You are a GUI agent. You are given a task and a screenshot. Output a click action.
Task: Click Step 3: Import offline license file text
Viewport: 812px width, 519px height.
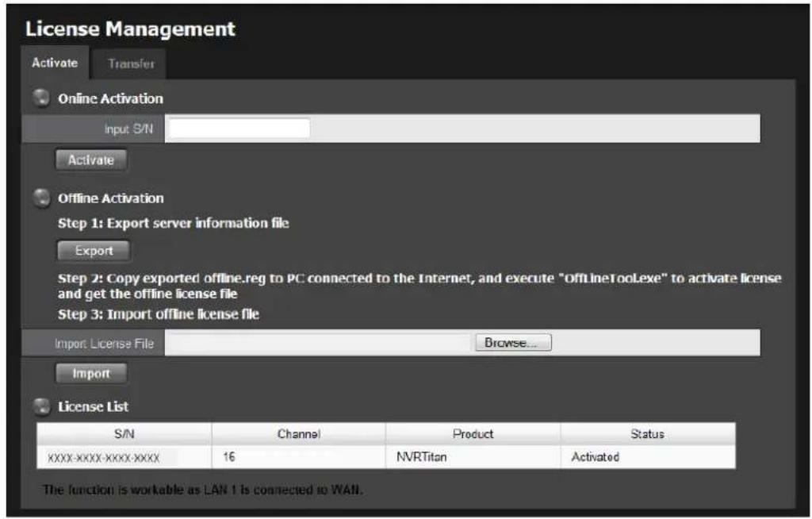pos(159,314)
